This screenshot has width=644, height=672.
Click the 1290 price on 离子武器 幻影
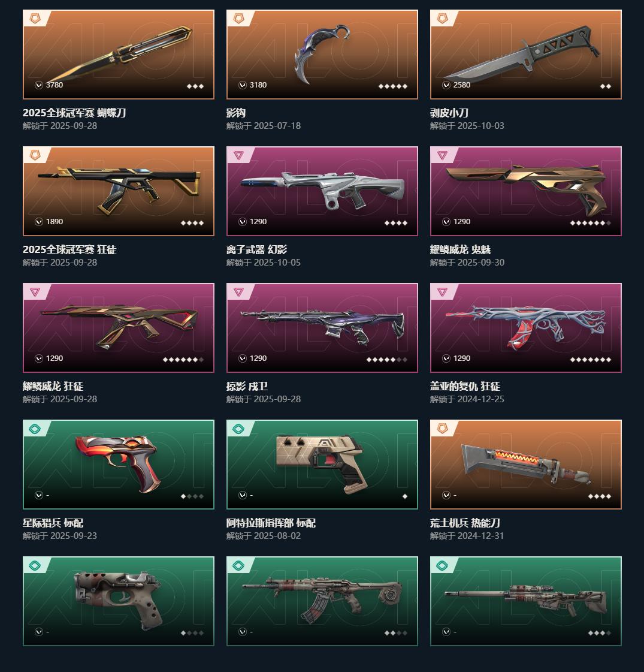click(x=258, y=222)
